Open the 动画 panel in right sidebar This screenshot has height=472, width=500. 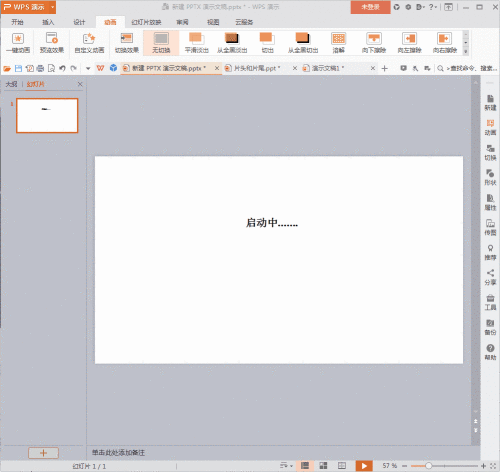click(490, 128)
